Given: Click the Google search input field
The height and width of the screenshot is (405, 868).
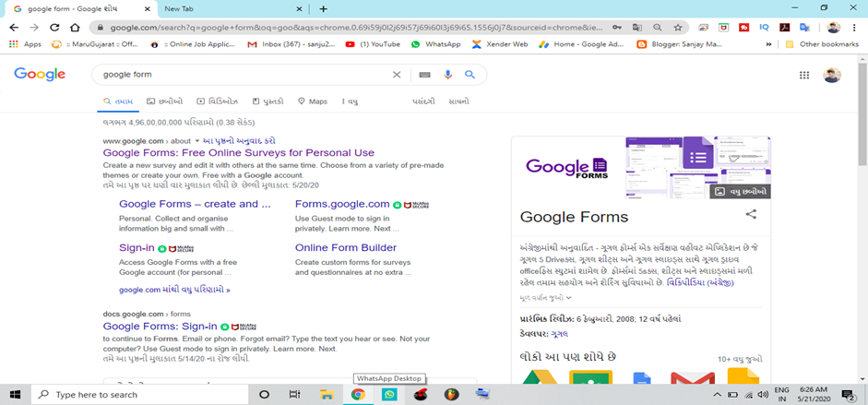Looking at the screenshot, I should (244, 75).
